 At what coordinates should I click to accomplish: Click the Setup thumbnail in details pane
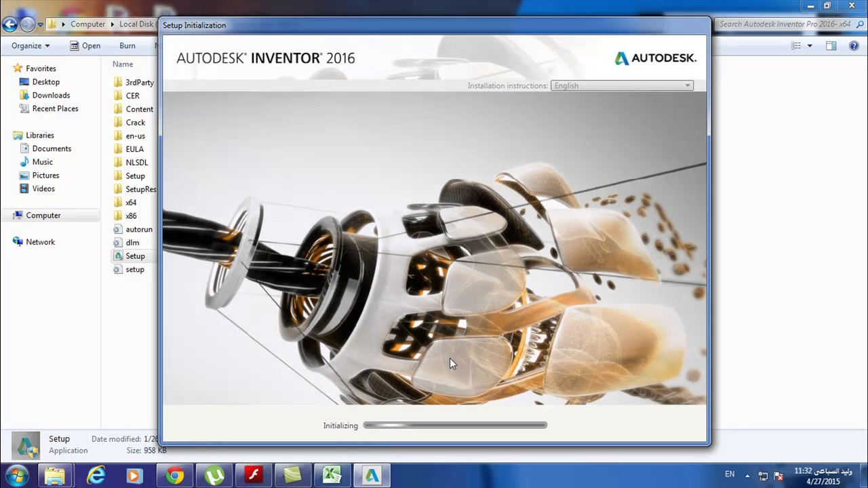[x=26, y=445]
